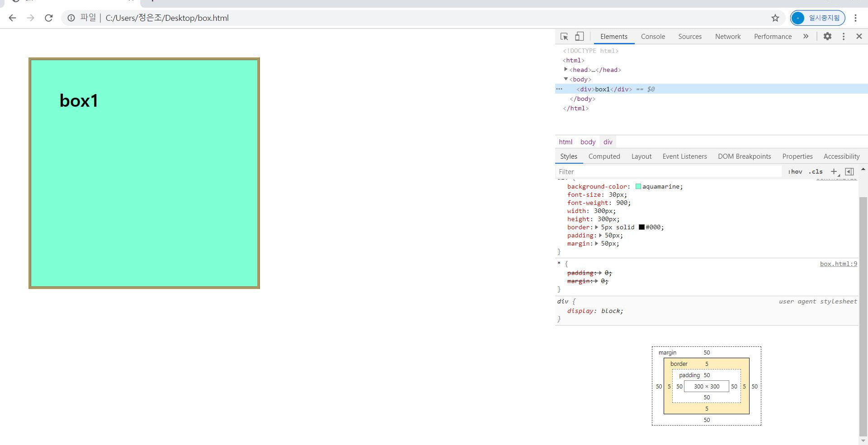Open the DevTools customize kebab menu
The height and width of the screenshot is (445, 868).
pos(844,36)
